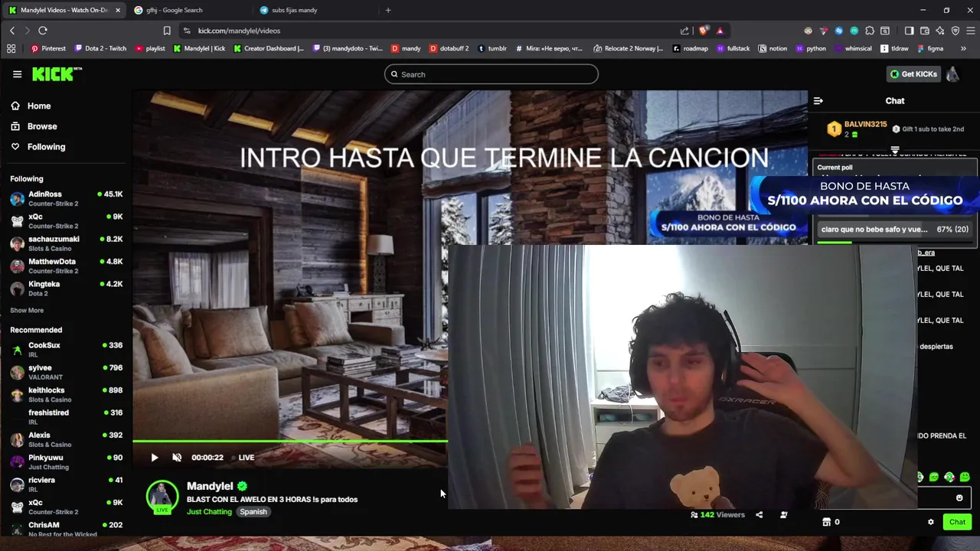Open Alexis Slots & Casino channel
The width and height of the screenshot is (980, 551).
click(66, 439)
